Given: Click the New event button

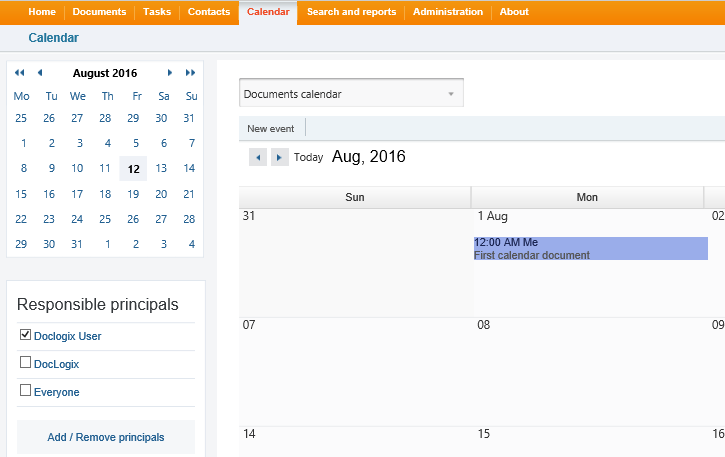Looking at the screenshot, I should [271, 129].
